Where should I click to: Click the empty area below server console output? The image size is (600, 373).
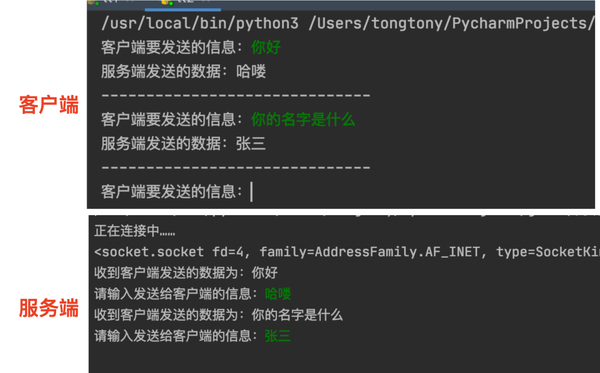[344, 359]
